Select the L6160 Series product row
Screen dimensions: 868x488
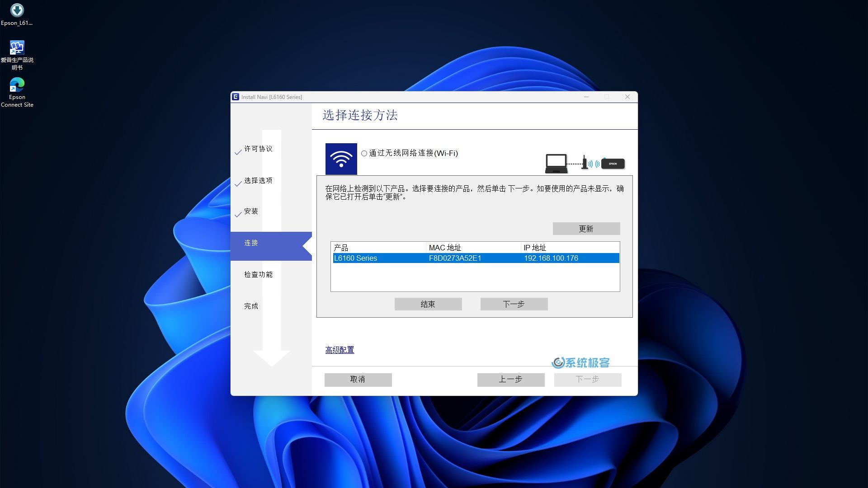(x=476, y=258)
